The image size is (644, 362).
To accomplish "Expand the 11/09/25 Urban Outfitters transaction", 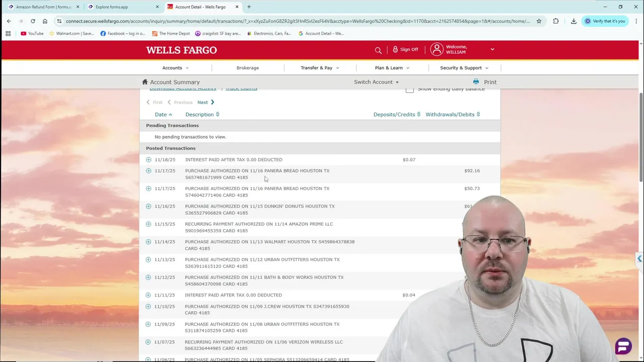I will [148, 324].
